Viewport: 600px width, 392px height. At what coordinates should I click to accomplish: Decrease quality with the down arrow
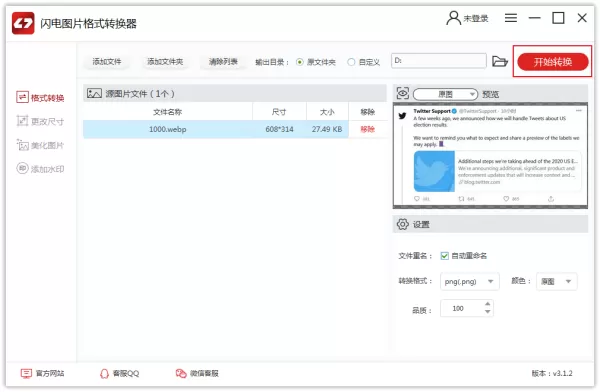487,312
